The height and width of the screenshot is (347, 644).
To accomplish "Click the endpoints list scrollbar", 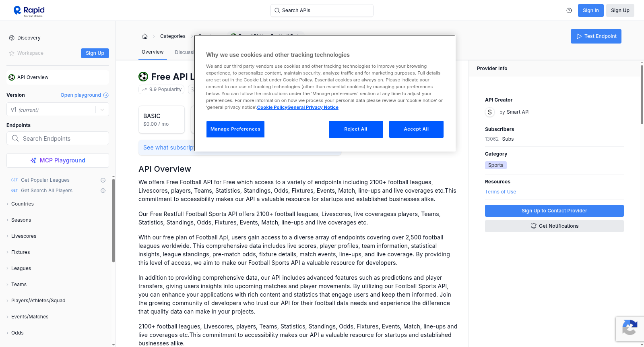I will [114, 220].
